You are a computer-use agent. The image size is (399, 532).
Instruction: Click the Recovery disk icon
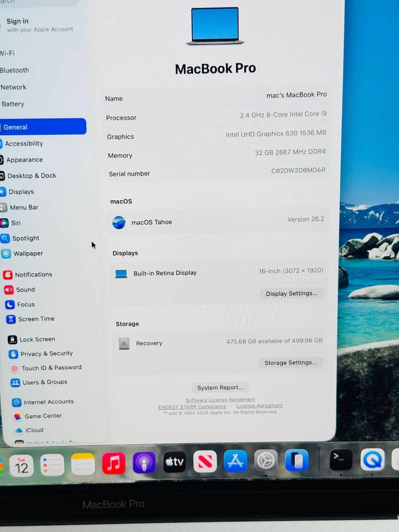(x=124, y=344)
